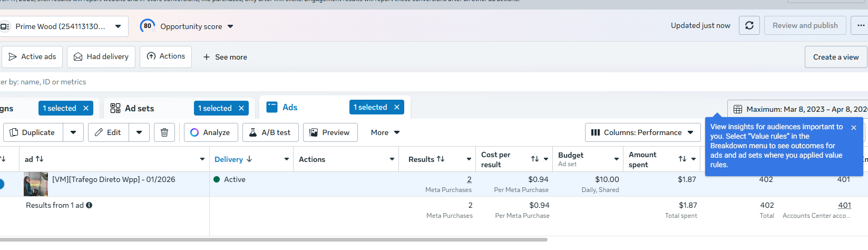Delete the selected ad with trash icon

[164, 132]
